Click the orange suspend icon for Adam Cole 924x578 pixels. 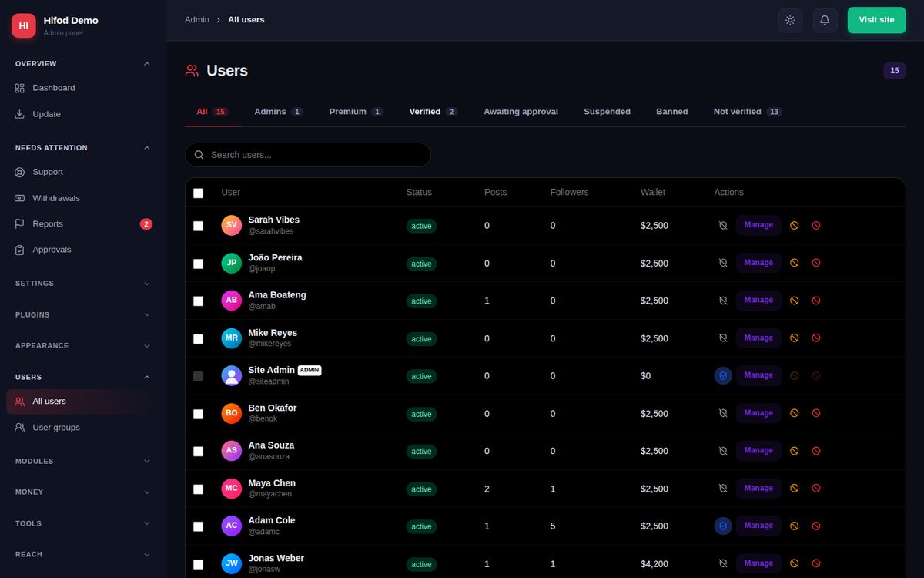coord(794,526)
